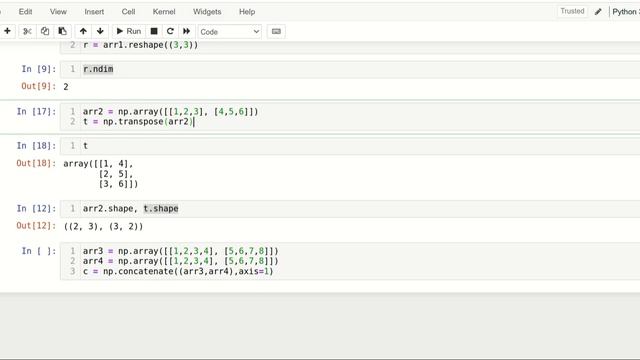The height and width of the screenshot is (360, 640).
Task: Move selected cell up arrow
Action: pyautogui.click(x=83, y=31)
